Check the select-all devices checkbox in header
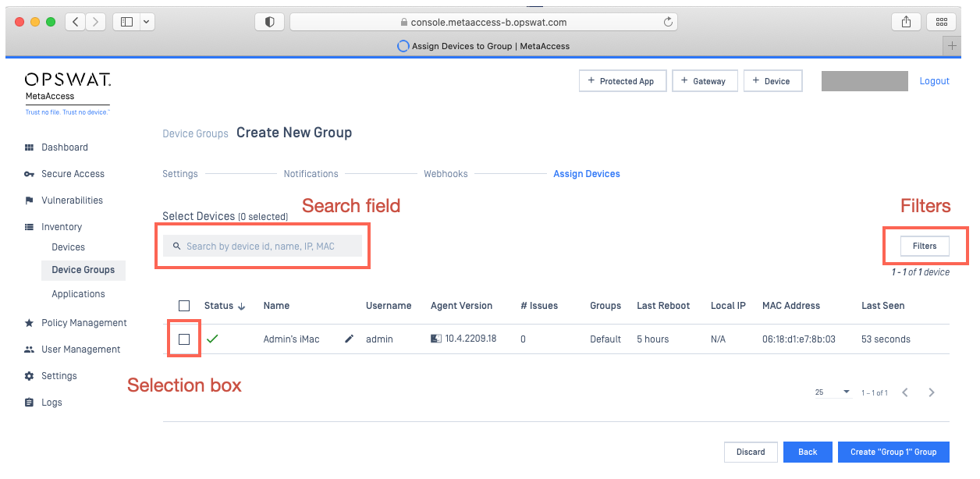This screenshot has width=980, height=479. coord(184,306)
